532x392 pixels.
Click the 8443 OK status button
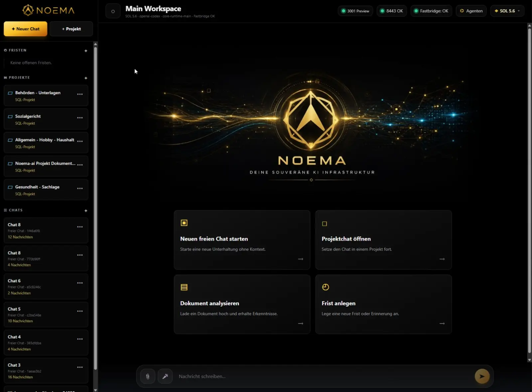click(x=392, y=11)
